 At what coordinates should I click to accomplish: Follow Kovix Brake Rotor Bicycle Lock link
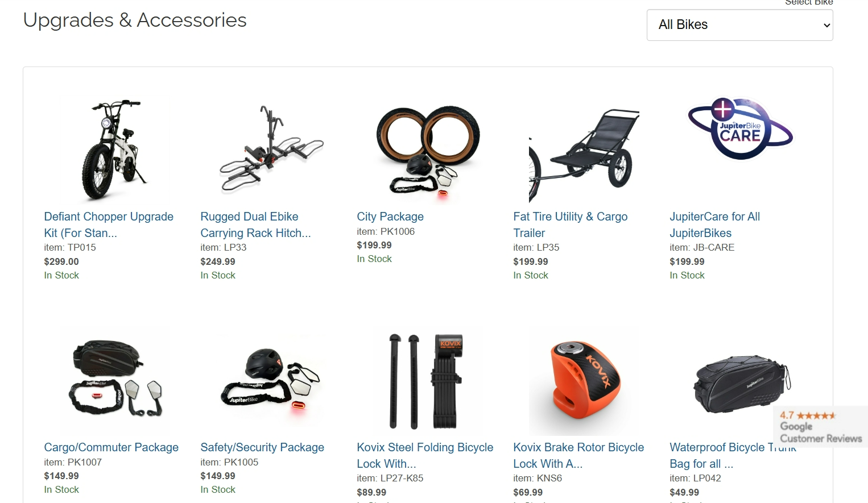pos(578,455)
